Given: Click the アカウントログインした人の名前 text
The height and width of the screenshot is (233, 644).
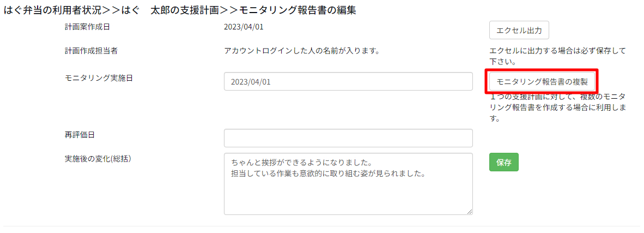Looking at the screenshot, I should click(x=301, y=51).
